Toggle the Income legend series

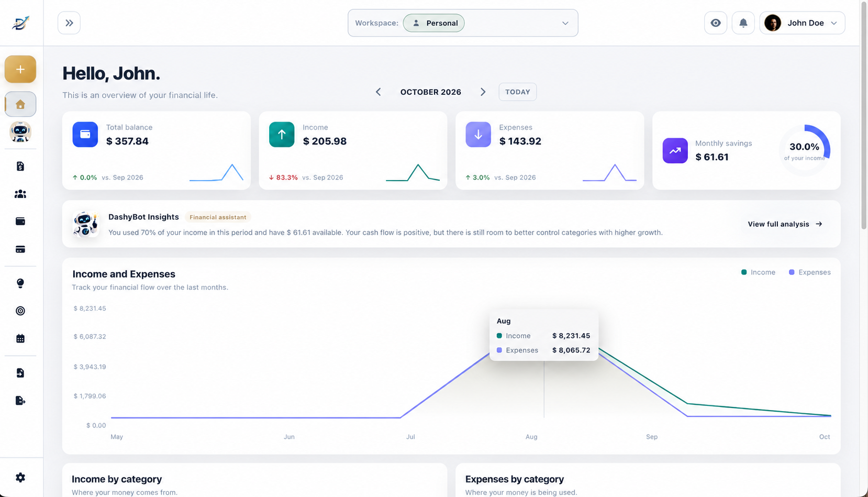click(758, 272)
